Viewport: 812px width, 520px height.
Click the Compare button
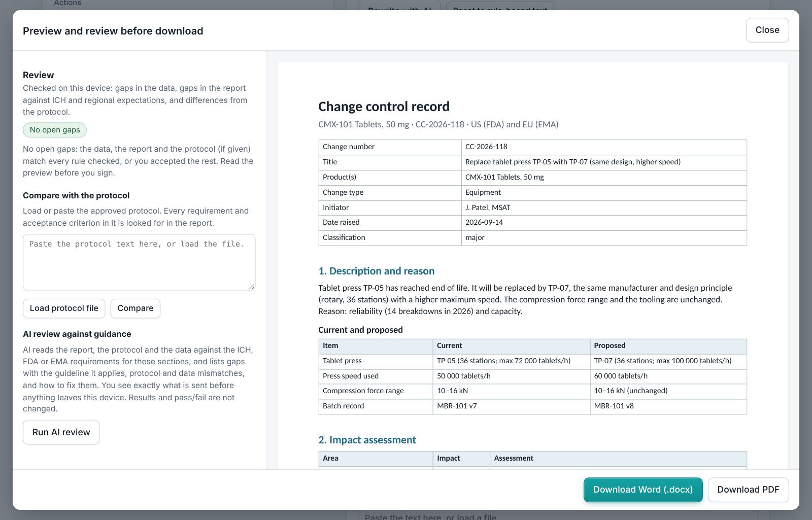point(136,308)
